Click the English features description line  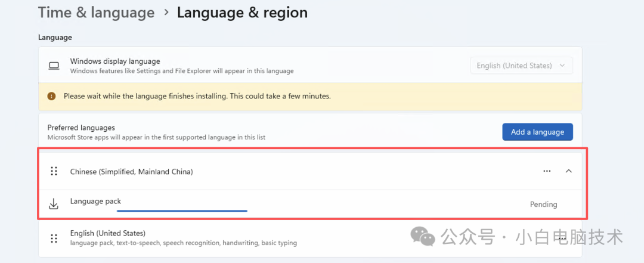point(184,243)
